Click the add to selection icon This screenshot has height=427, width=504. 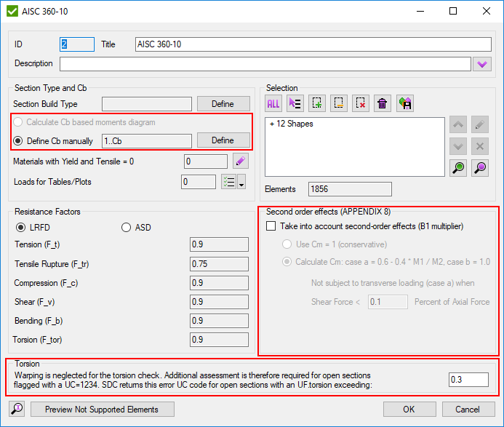click(x=317, y=103)
